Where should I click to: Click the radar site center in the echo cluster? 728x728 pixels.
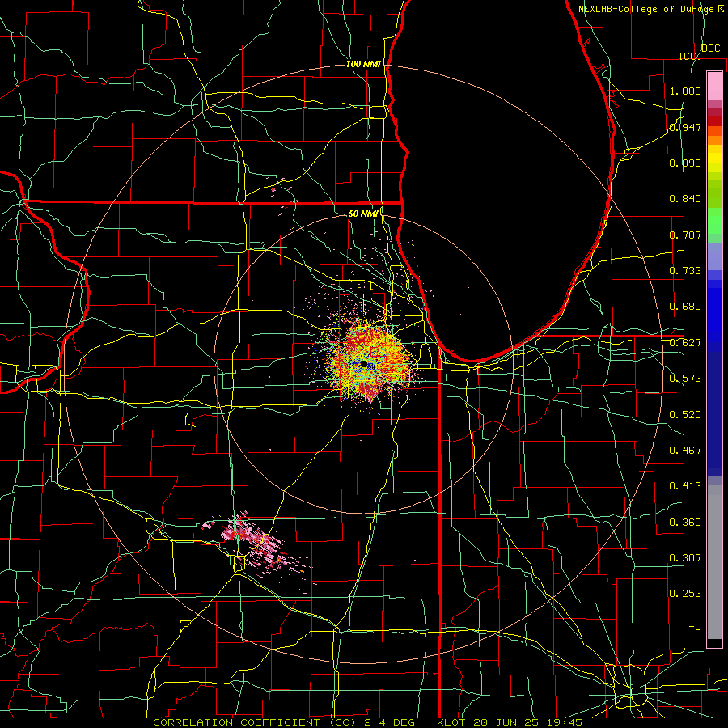coord(363,363)
